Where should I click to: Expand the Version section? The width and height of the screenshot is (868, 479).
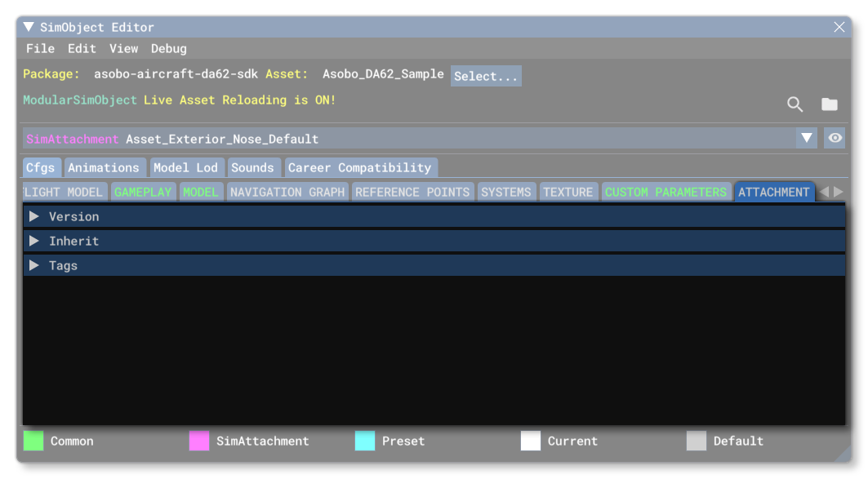coord(36,216)
